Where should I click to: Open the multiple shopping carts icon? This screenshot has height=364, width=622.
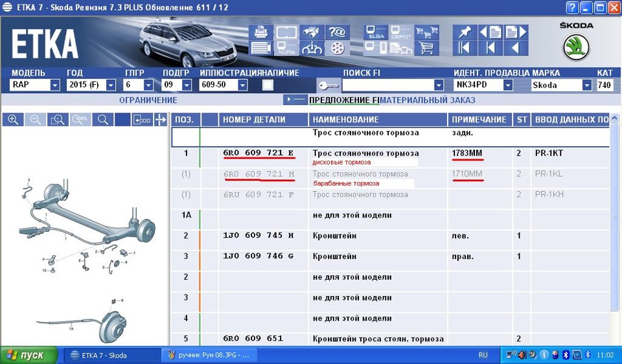click(426, 32)
